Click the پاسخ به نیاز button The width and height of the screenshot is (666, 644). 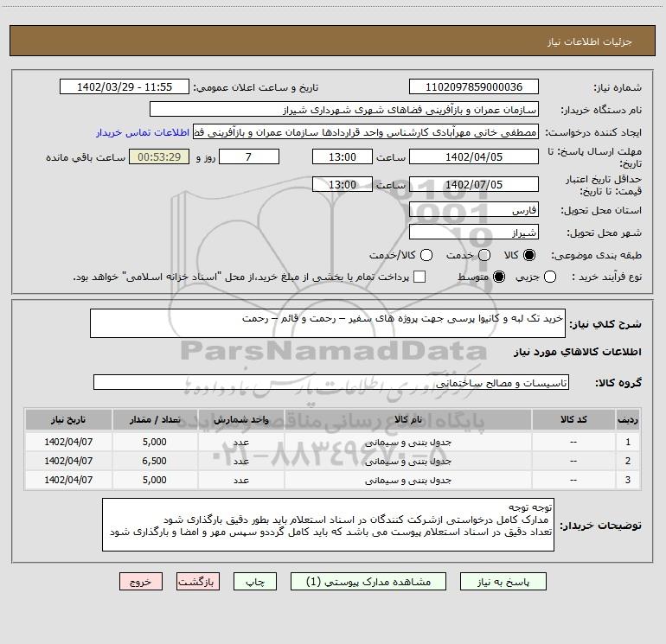[503, 582]
